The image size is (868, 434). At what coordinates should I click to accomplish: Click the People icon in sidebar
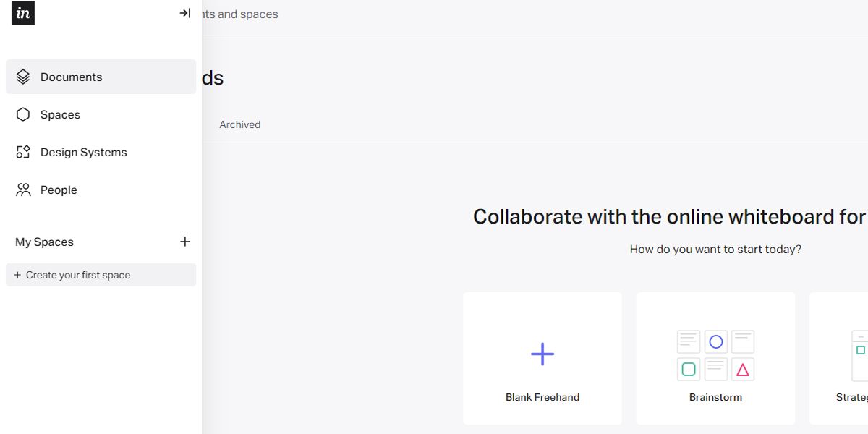23,190
